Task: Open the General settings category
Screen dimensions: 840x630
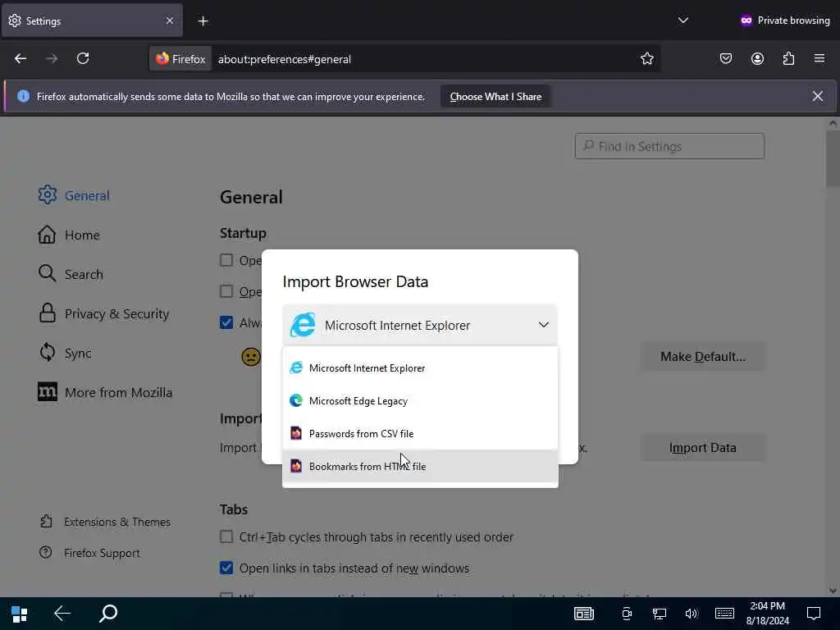Action: click(x=73, y=195)
